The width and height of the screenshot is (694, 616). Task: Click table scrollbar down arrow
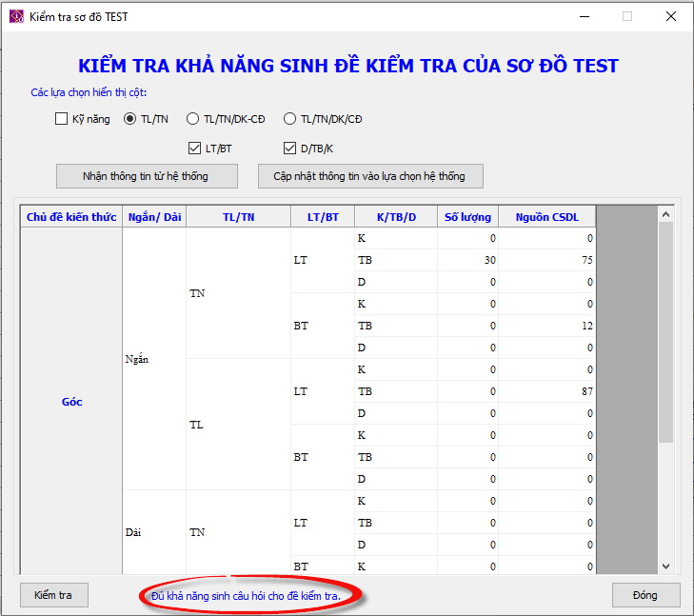666,566
